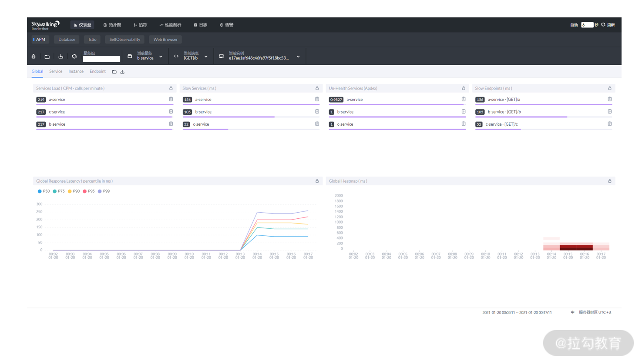
Task: Click the folder icon beside Endpoint tab
Action: click(114, 72)
